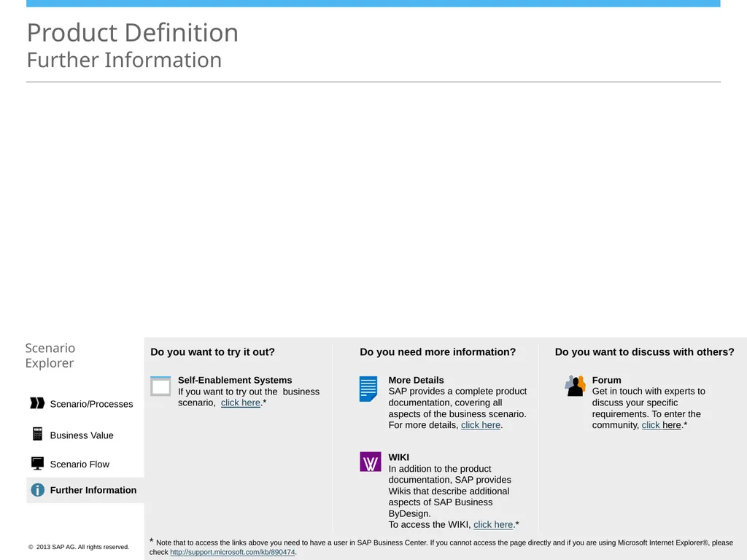Open the Business Value menu item
747x560 pixels.
[x=82, y=435]
